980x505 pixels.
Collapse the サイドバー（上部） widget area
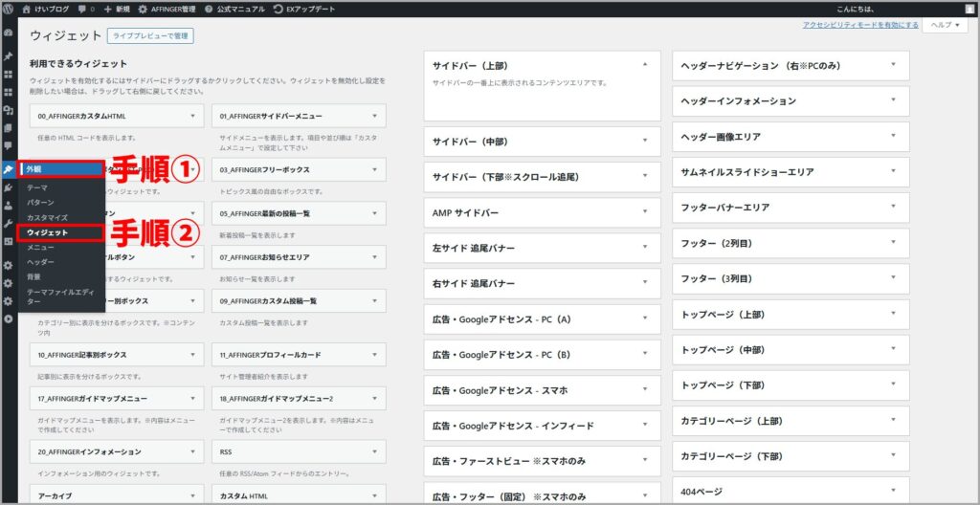644,65
